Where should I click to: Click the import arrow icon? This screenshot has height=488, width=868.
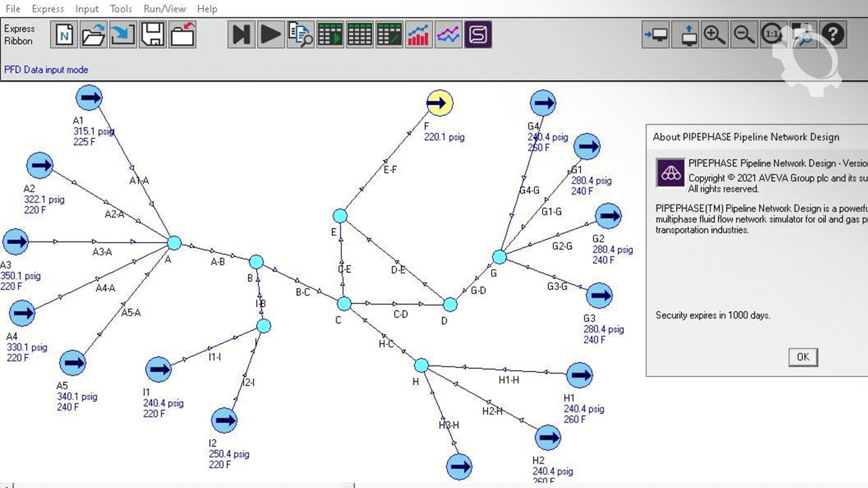coord(123,35)
